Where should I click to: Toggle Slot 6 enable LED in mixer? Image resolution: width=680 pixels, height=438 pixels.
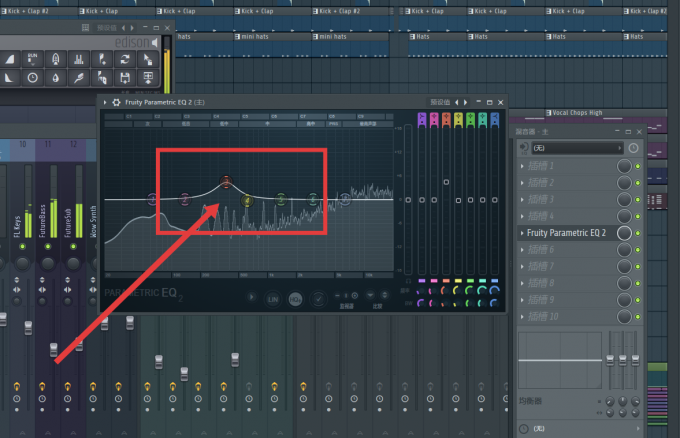coord(638,250)
